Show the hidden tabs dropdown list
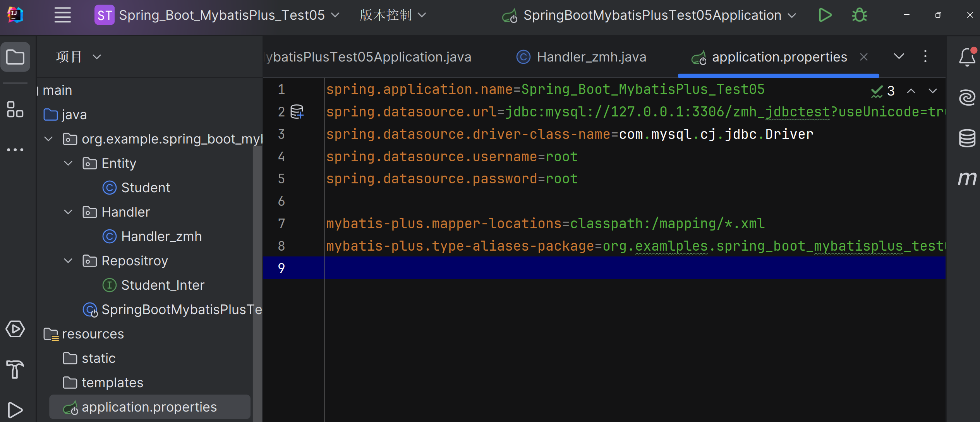The height and width of the screenshot is (422, 980). coord(899,57)
